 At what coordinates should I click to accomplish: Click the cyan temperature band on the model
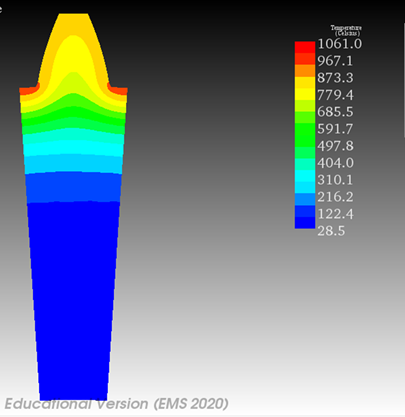[x=73, y=147]
